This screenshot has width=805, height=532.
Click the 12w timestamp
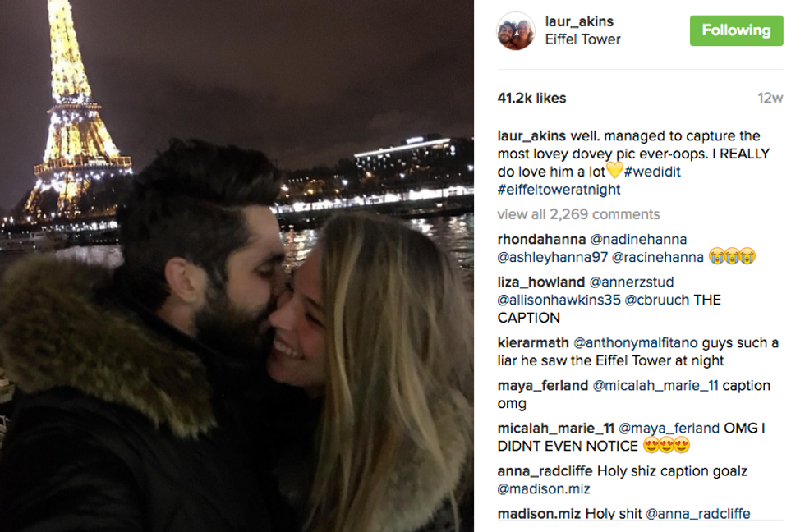click(770, 98)
